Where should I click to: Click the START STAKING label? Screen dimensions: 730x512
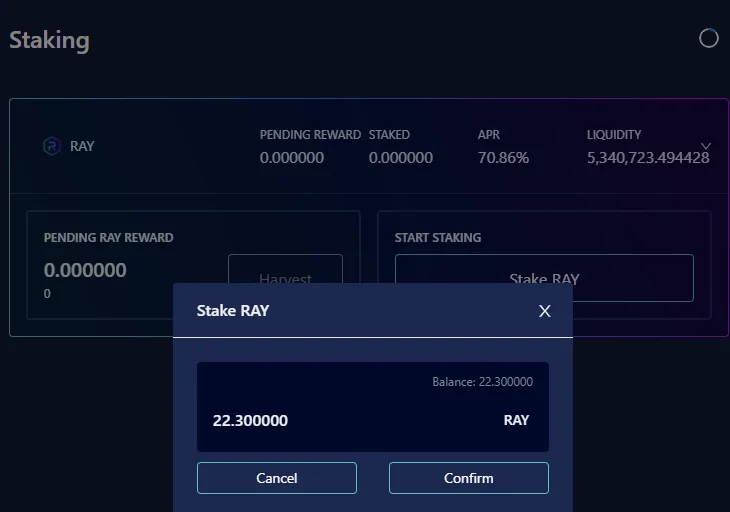click(x=438, y=237)
